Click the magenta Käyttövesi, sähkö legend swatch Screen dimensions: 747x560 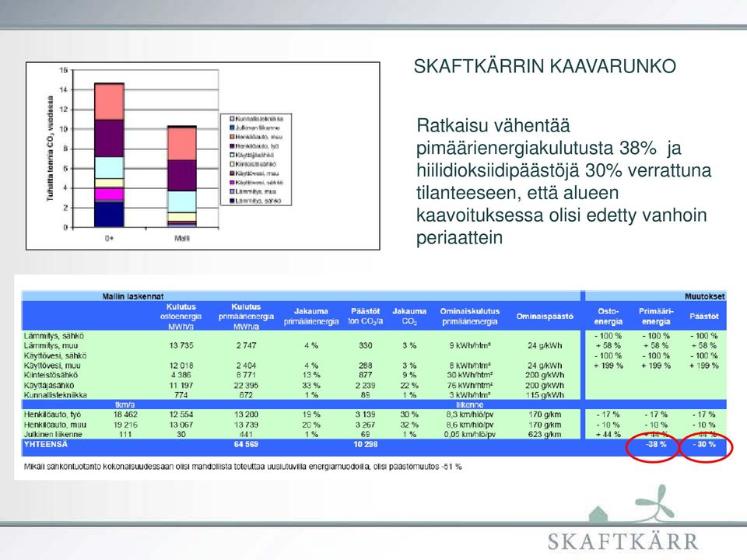[232, 182]
